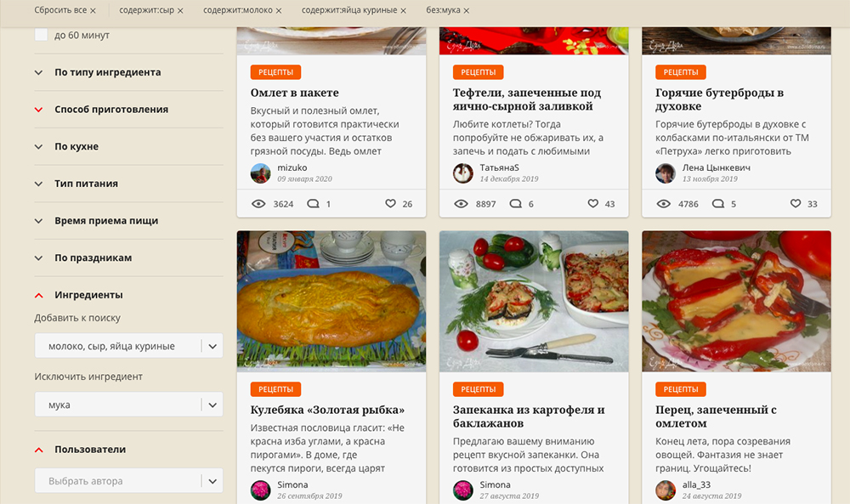Click the heart icon on Горячие бутерброды card
The height and width of the screenshot is (504, 850).
pyautogui.click(x=796, y=204)
